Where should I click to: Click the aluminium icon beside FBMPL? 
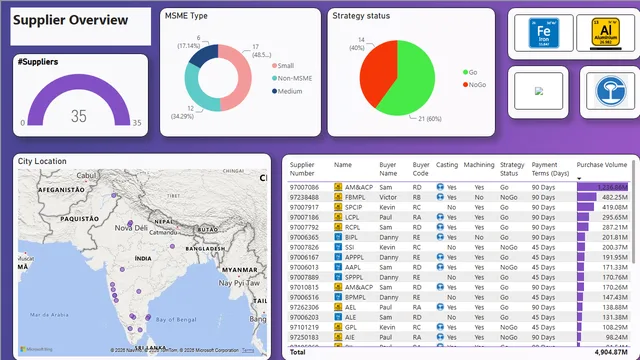[x=338, y=197]
